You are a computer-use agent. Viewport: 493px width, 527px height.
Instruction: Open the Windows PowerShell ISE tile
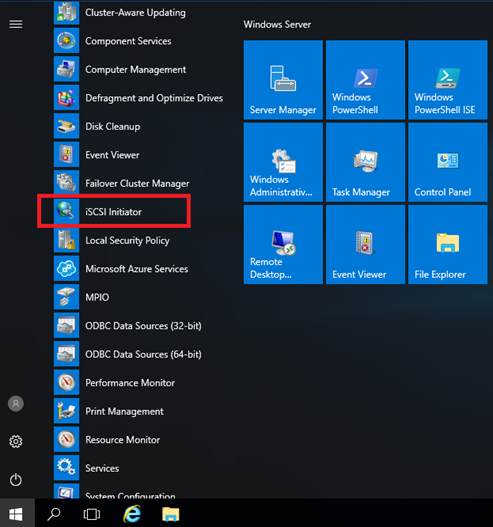(448, 80)
